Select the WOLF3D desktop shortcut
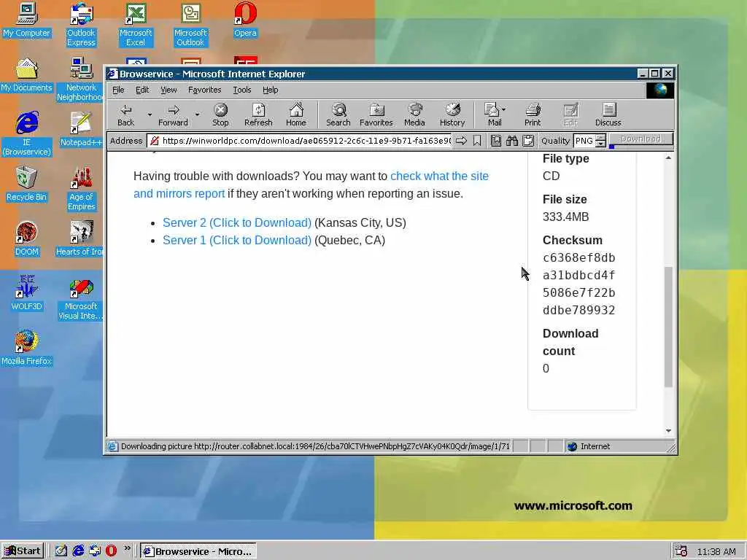Viewport: 747px width, 560px height. point(27,293)
